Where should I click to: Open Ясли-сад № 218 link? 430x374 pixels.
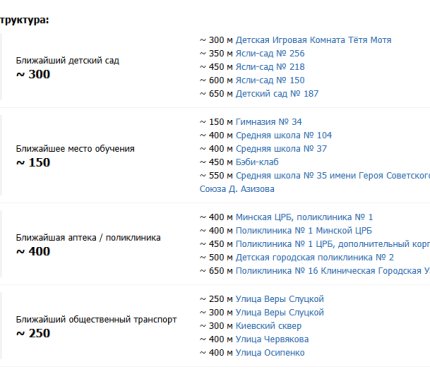tap(270, 67)
